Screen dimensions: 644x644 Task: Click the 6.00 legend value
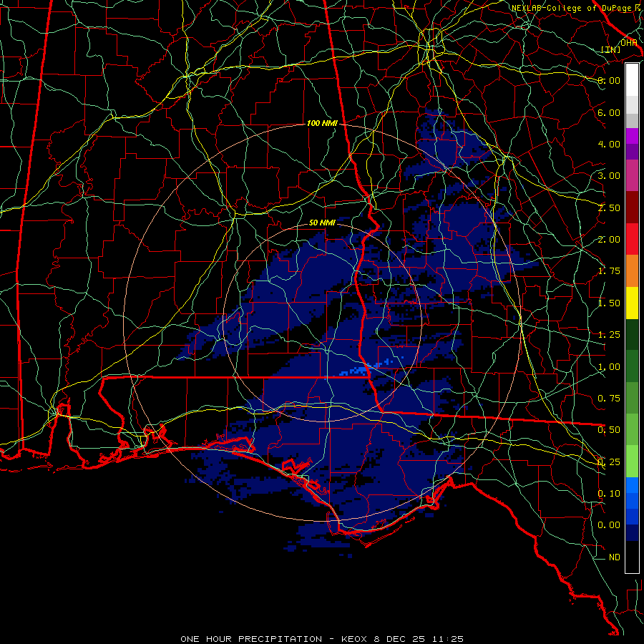click(609, 112)
